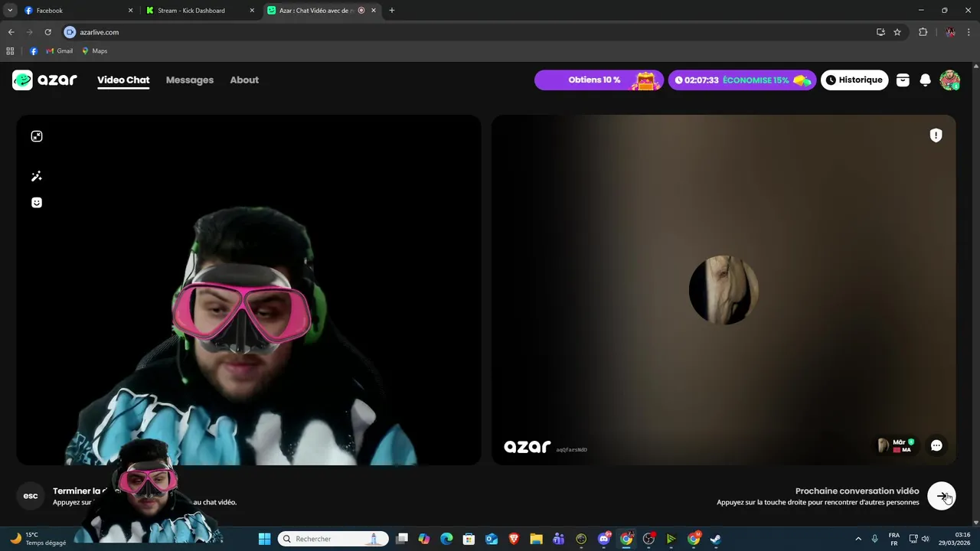
Task: Open Microsoft Store from the taskbar
Action: [x=469, y=539]
